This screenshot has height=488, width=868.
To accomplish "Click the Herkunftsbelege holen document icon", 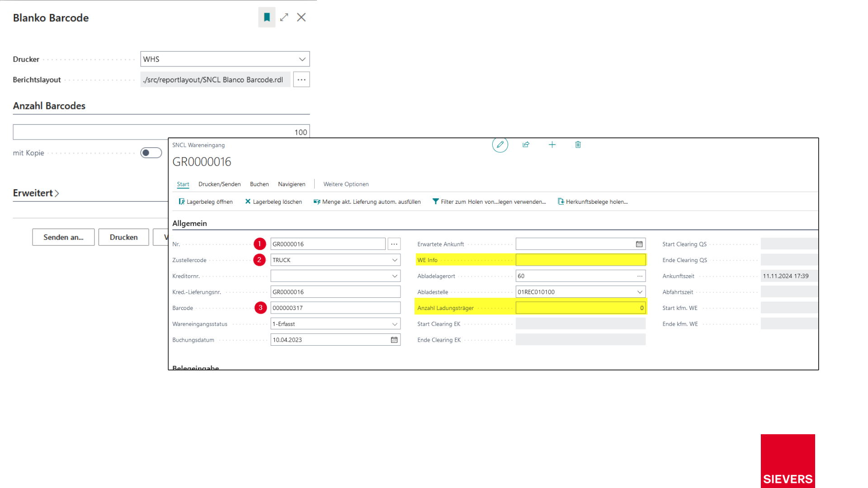I will point(561,202).
